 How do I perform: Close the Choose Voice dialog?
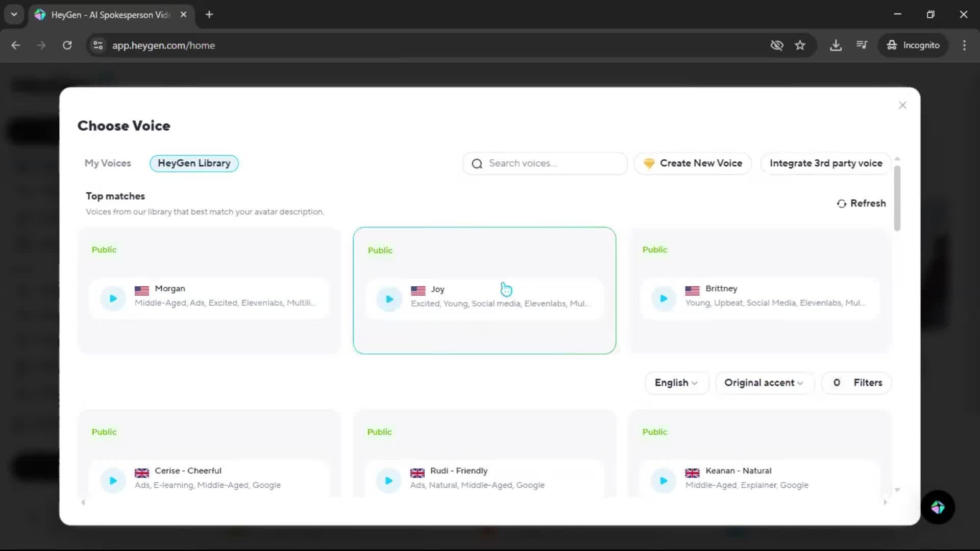point(902,105)
